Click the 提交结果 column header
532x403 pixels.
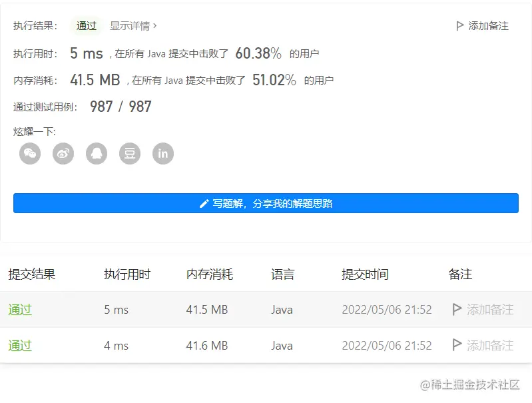(32, 274)
